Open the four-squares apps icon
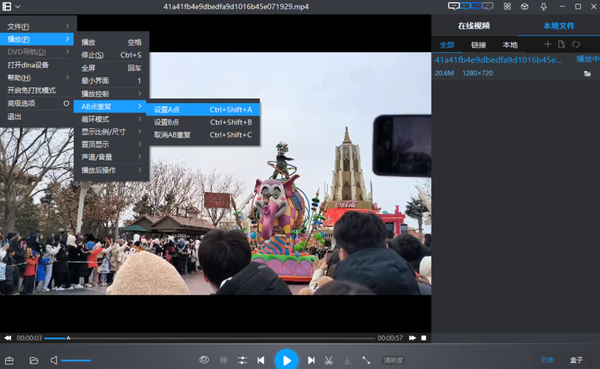The width and height of the screenshot is (600, 369). (507, 7)
